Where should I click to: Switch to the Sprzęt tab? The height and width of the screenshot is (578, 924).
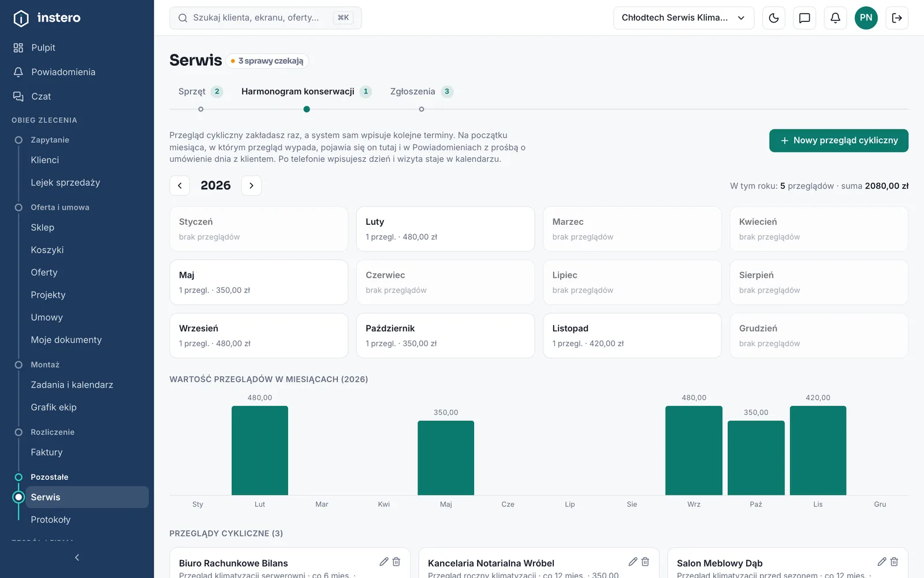click(x=200, y=91)
